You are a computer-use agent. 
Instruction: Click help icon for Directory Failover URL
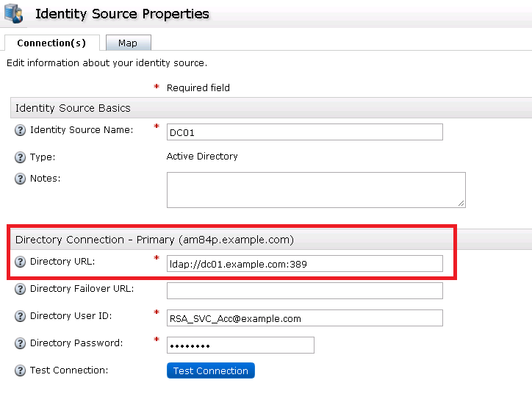pyautogui.click(x=21, y=289)
